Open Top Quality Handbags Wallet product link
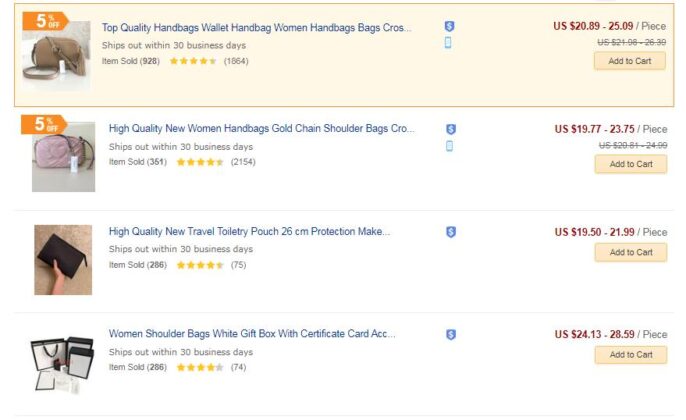This screenshot has width=686, height=420. pos(256,28)
